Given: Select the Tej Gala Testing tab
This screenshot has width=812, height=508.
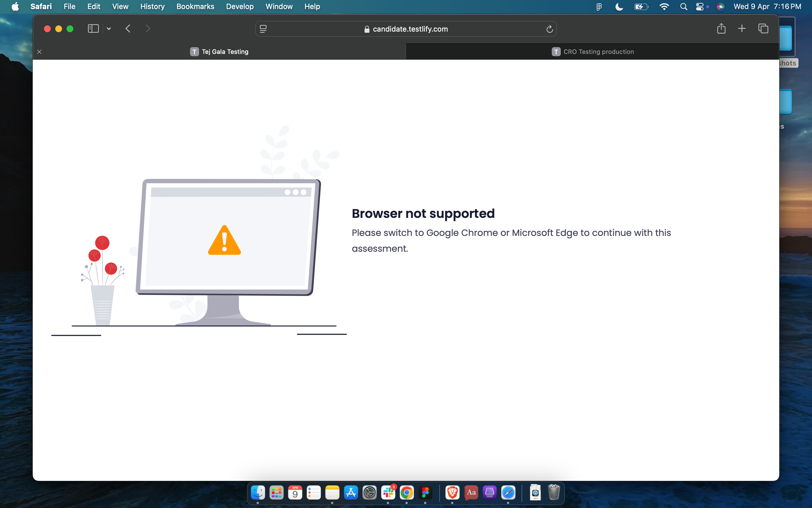Looking at the screenshot, I should click(x=219, y=52).
